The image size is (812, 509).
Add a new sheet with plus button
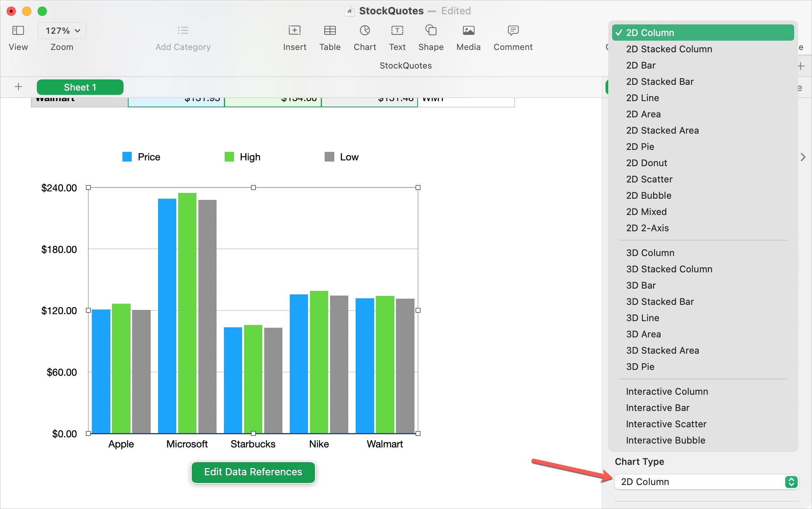point(18,87)
